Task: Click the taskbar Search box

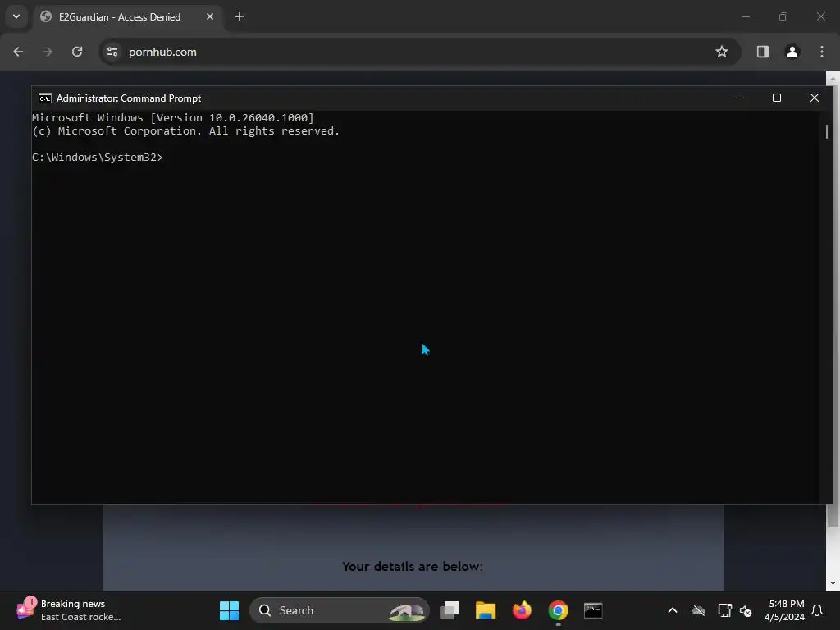Action: [x=339, y=610]
